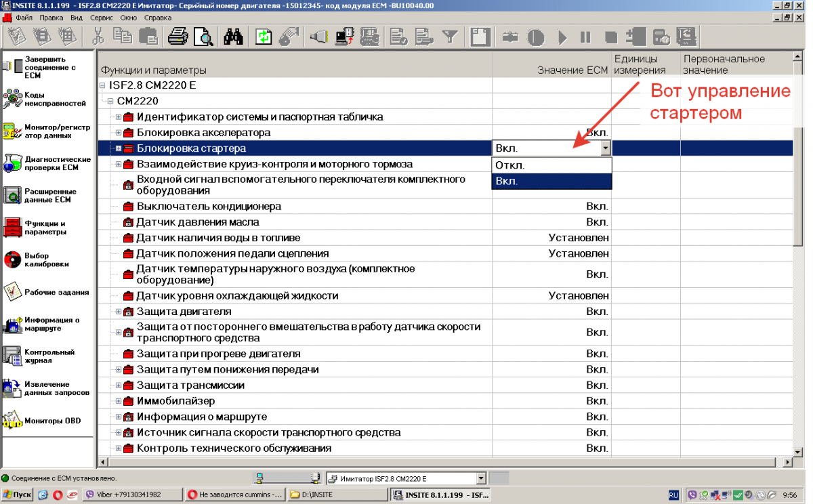Open Рабочие задания sidebar item

coord(46,292)
